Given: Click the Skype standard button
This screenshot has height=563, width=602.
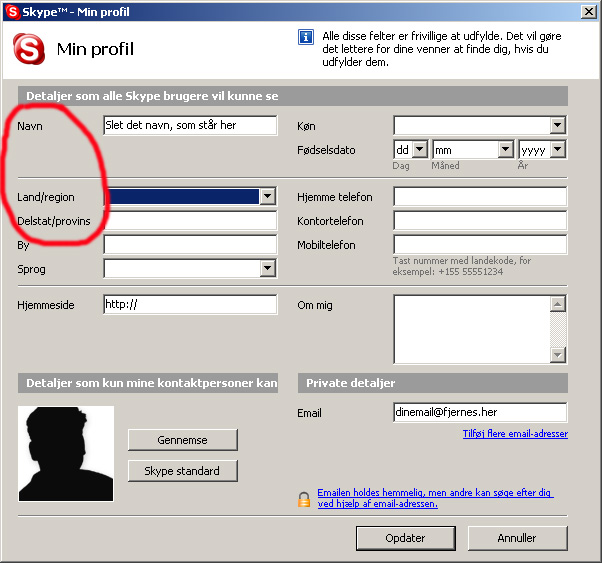Looking at the screenshot, I should click(x=182, y=471).
